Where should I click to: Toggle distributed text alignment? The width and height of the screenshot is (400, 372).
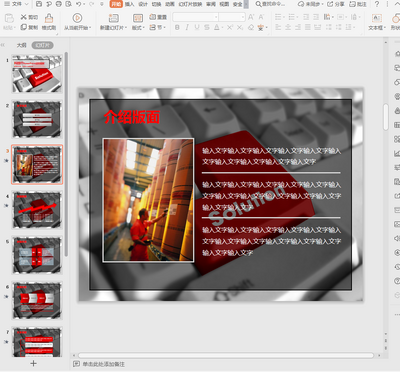318,27
